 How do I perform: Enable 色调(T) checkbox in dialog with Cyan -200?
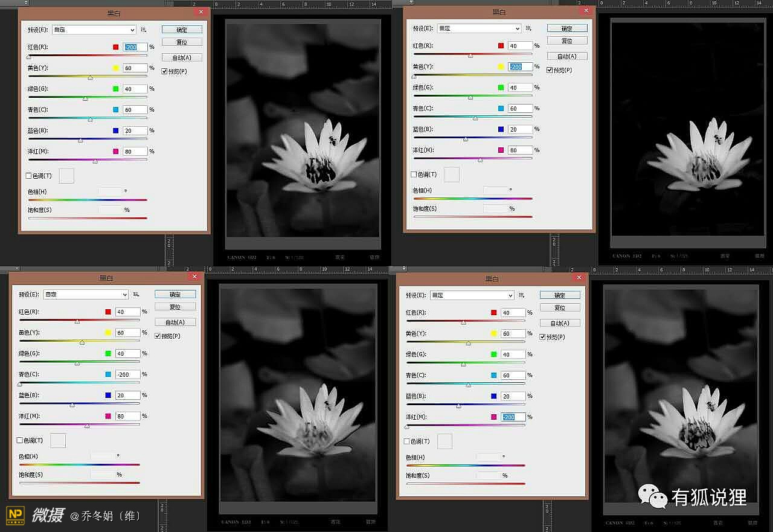point(20,441)
